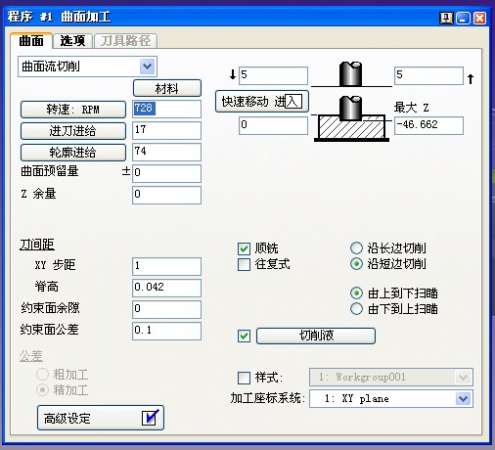Minimize the dialog using title bar icon

[463, 18]
